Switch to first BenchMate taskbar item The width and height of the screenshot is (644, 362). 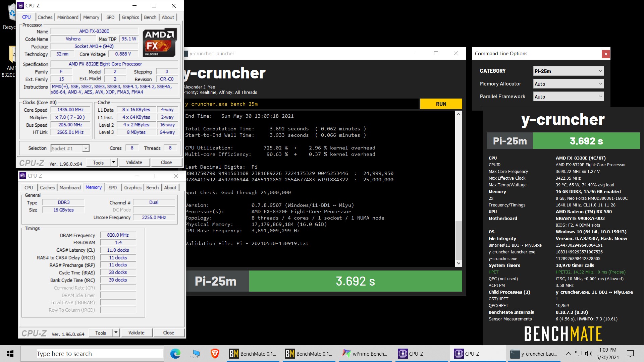(254, 354)
